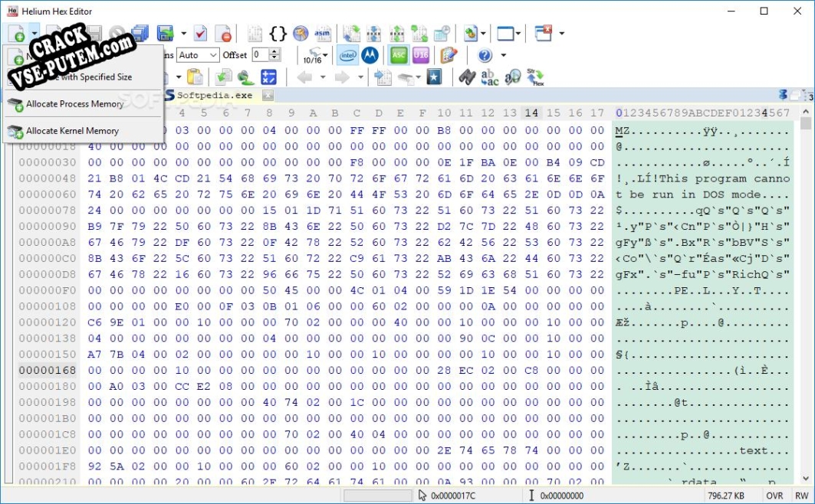Click the 10/16 glasses number base icon
815x504 pixels.
(x=312, y=55)
